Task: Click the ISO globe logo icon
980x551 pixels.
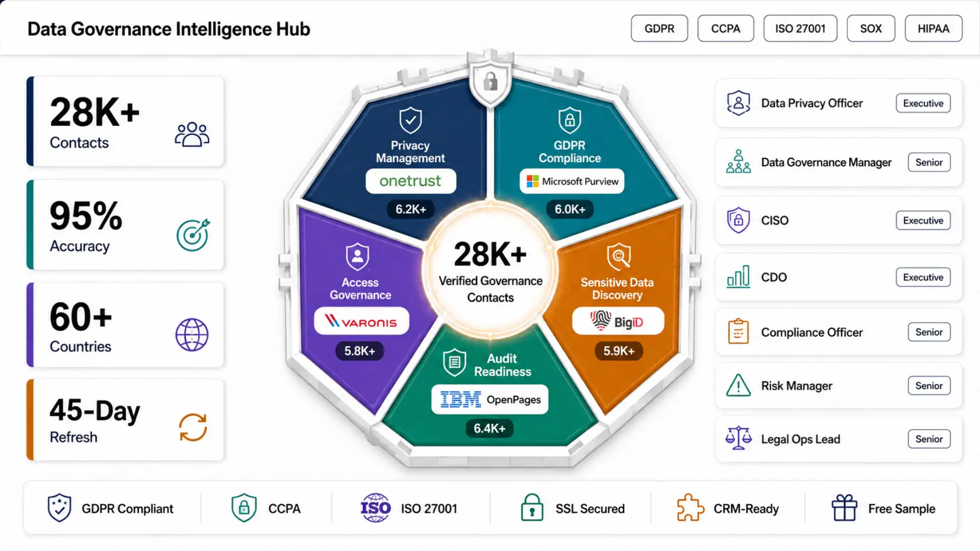Action: (376, 508)
